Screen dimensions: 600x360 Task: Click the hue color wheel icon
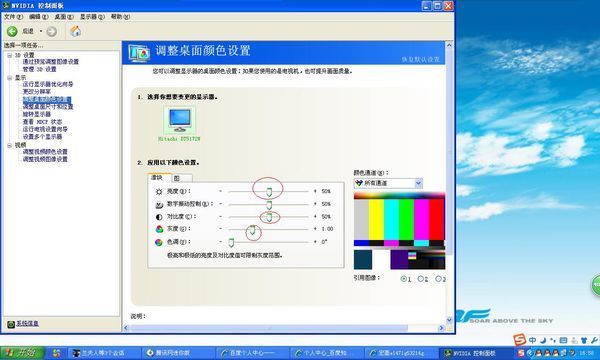point(158,242)
